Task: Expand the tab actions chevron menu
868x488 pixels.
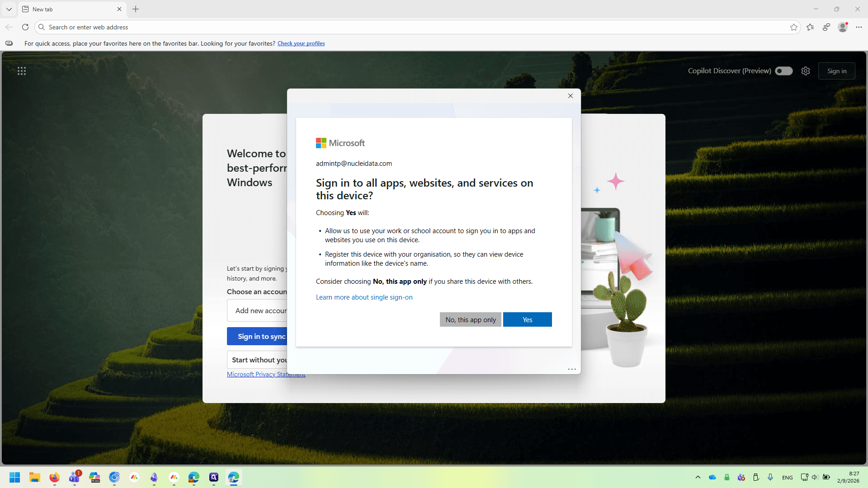Action: coord(9,9)
